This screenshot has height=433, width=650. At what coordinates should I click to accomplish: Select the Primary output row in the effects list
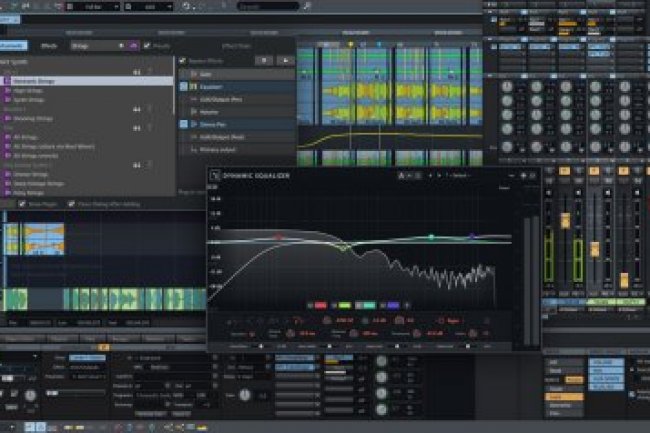(237, 150)
